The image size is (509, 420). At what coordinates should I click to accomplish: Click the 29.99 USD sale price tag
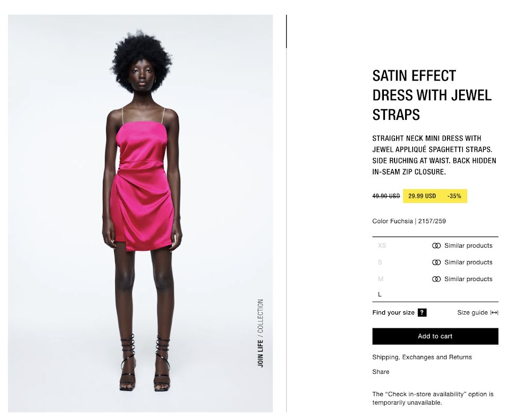point(422,196)
